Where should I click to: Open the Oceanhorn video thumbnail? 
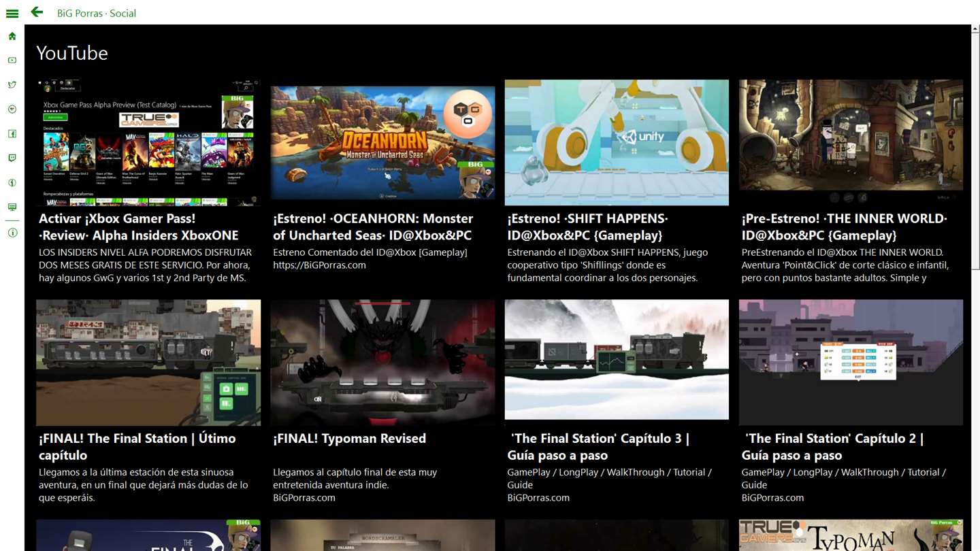pyautogui.click(x=382, y=142)
